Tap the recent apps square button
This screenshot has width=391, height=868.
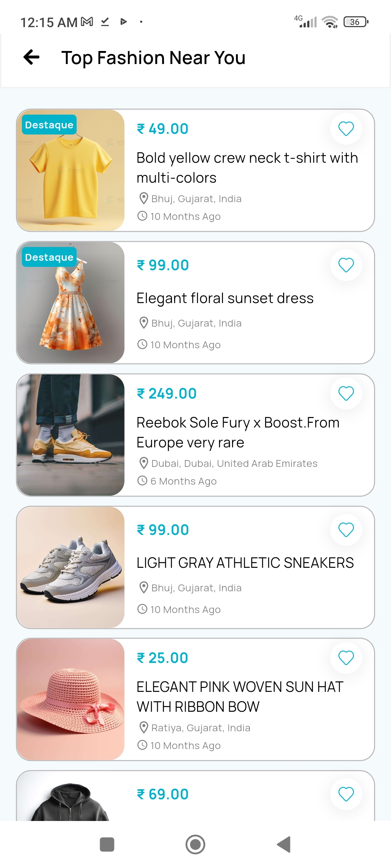point(107,845)
